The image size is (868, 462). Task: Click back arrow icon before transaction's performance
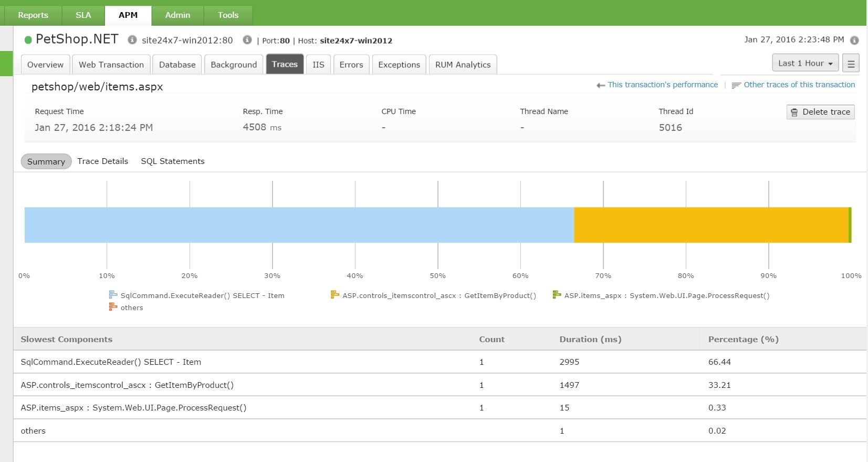601,85
